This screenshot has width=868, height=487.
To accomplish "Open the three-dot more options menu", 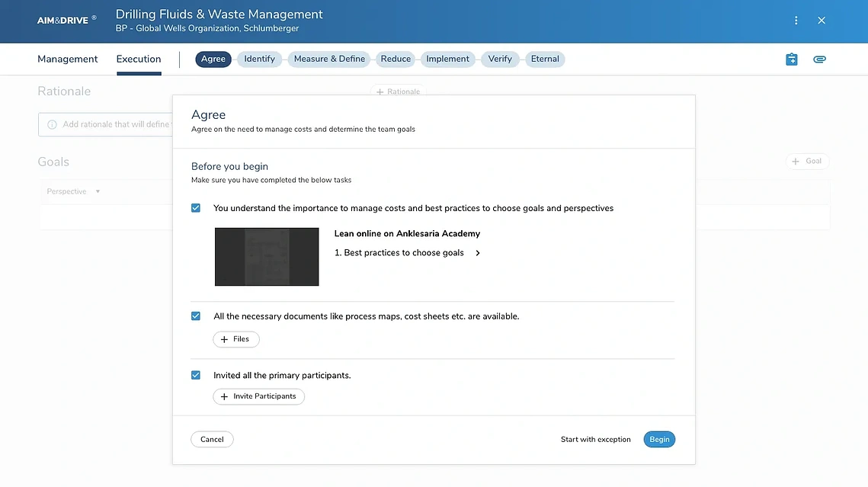I will point(796,21).
